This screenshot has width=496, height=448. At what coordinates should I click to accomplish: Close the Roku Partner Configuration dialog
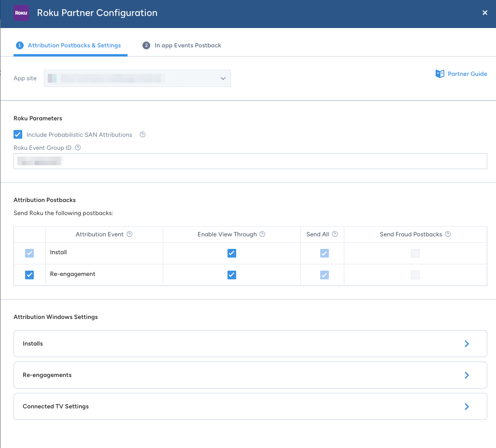pyautogui.click(x=484, y=13)
